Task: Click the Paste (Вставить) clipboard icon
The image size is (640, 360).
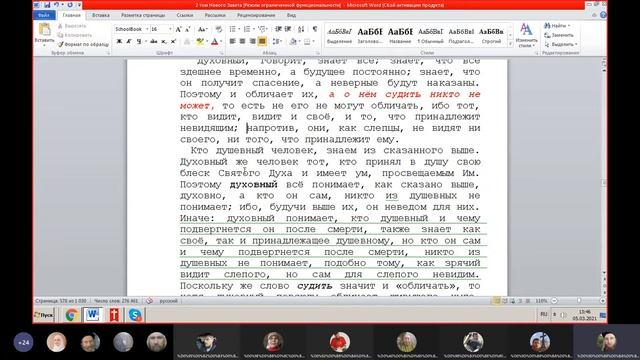Action: click(x=44, y=30)
